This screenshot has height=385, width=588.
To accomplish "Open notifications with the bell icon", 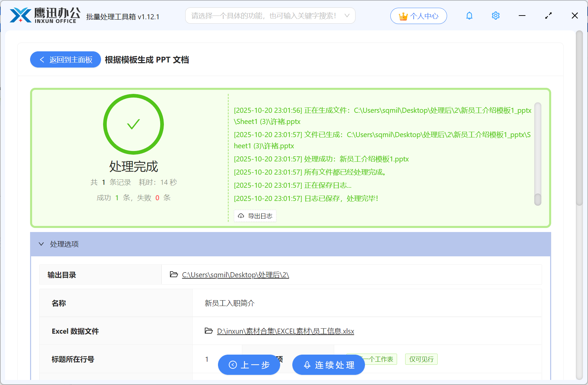I will point(469,15).
